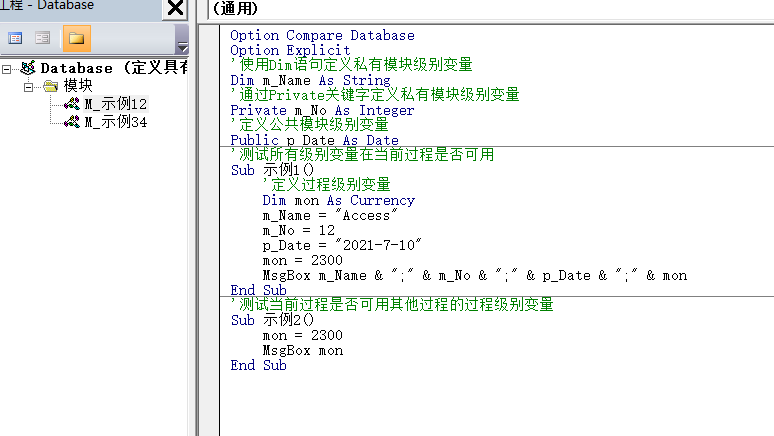Click comment '定义公共模块级别变量'
Screen dimensions: 774x436
tap(310, 124)
